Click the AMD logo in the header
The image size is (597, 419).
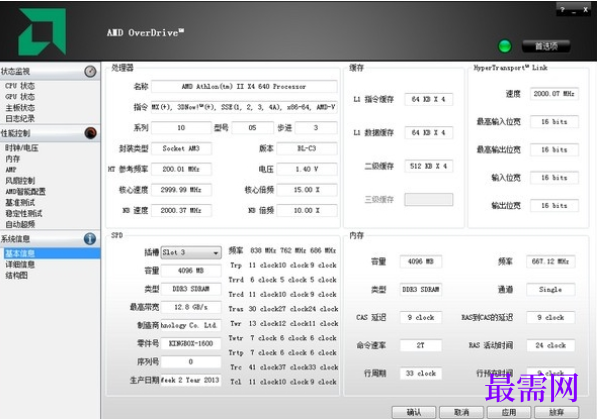[x=42, y=31]
